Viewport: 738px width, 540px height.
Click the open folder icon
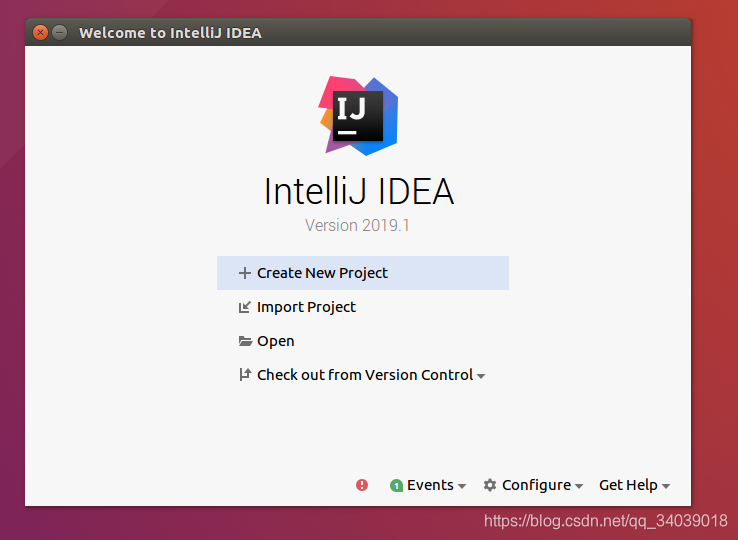(245, 341)
